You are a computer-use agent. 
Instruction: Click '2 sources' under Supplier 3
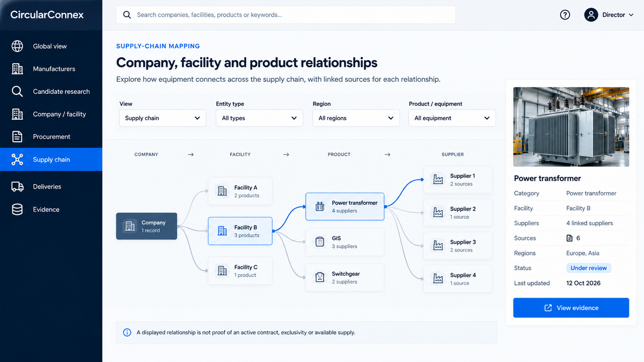(462, 250)
